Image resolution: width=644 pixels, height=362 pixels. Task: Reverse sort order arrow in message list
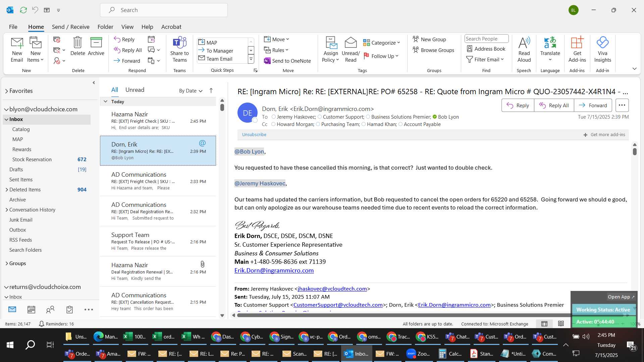point(211,90)
